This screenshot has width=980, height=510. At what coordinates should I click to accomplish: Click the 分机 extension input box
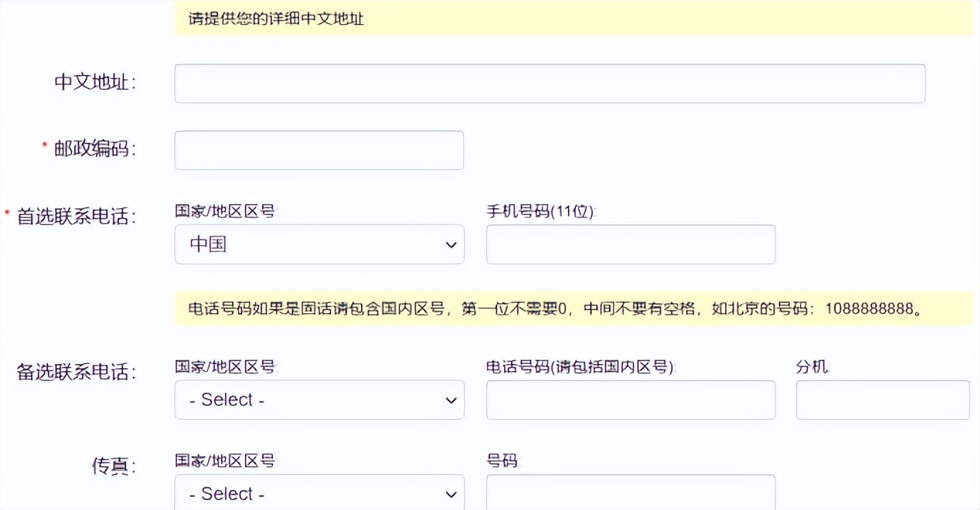pos(882,399)
